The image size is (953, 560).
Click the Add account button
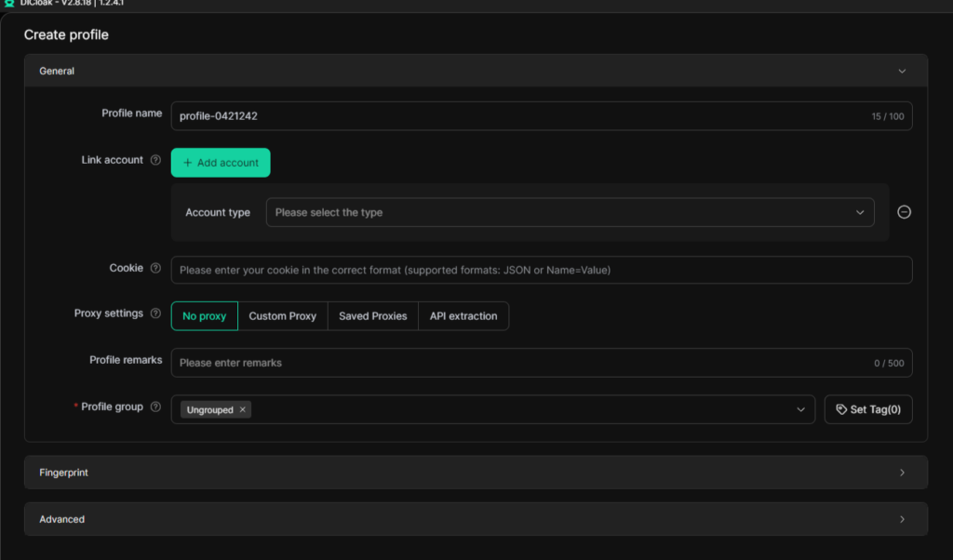click(221, 163)
